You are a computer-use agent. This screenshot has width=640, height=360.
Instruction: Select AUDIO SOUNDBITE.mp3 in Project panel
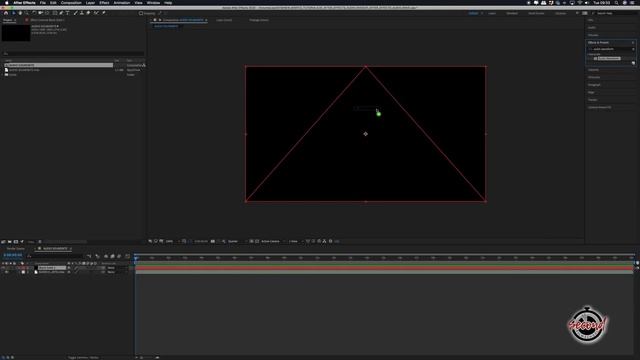point(24,70)
